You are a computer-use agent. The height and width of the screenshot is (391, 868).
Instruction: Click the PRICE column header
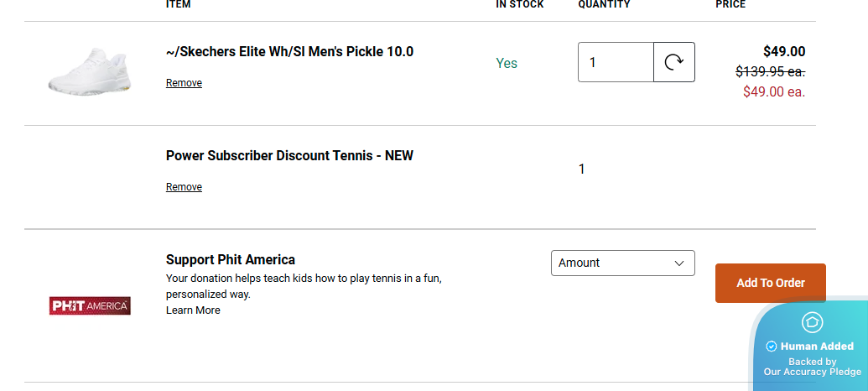pos(730,4)
